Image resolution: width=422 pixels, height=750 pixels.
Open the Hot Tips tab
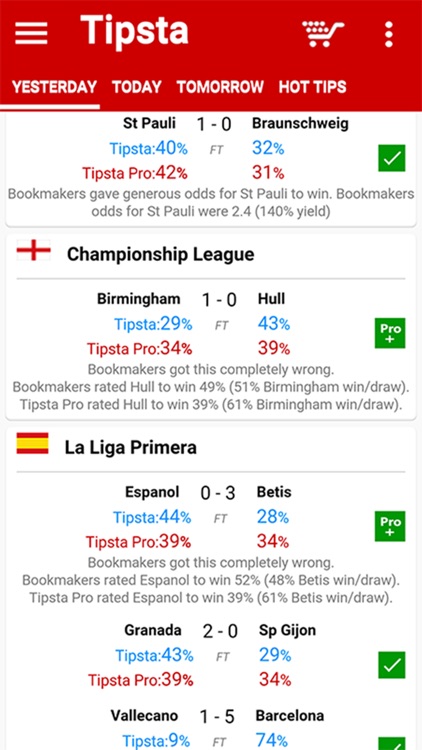click(312, 87)
